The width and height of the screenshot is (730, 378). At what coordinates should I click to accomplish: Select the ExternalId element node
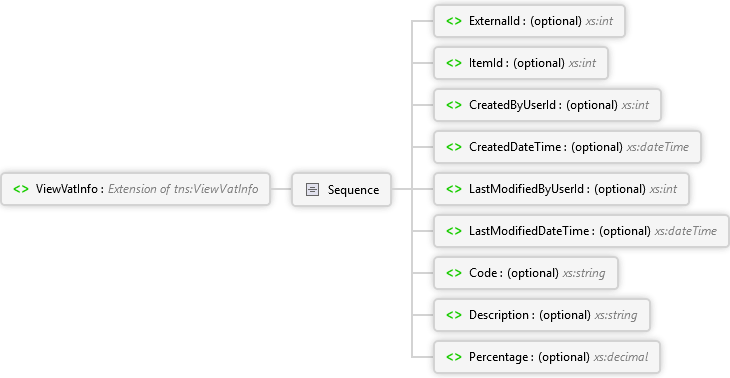529,21
